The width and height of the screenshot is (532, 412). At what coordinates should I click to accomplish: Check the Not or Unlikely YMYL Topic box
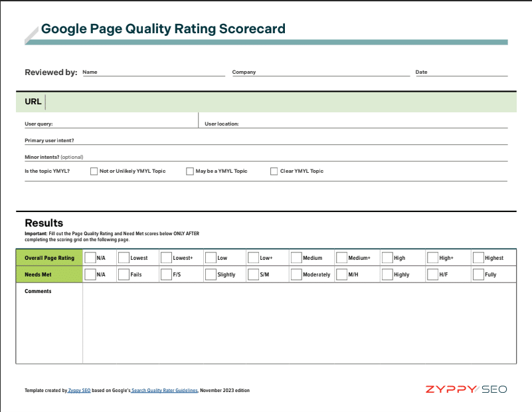[x=94, y=171]
